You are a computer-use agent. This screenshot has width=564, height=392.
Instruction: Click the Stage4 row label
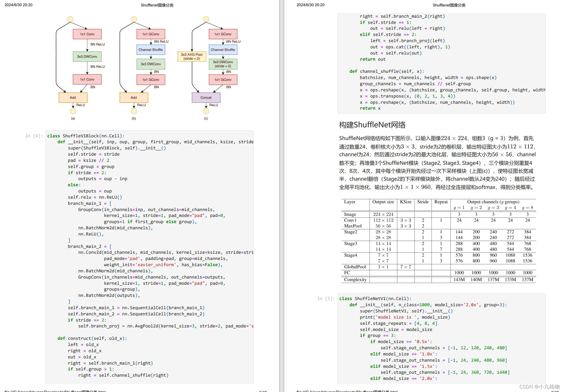[x=351, y=255]
